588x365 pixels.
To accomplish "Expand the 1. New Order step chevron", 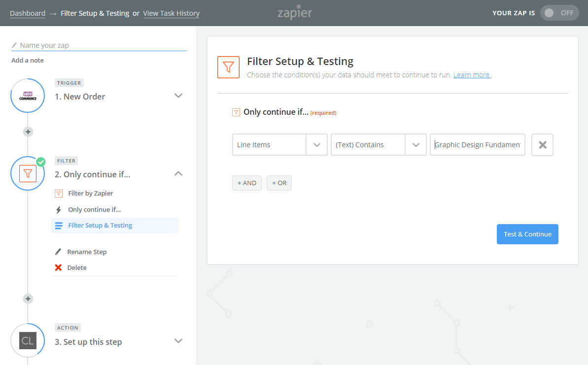I will click(x=178, y=96).
